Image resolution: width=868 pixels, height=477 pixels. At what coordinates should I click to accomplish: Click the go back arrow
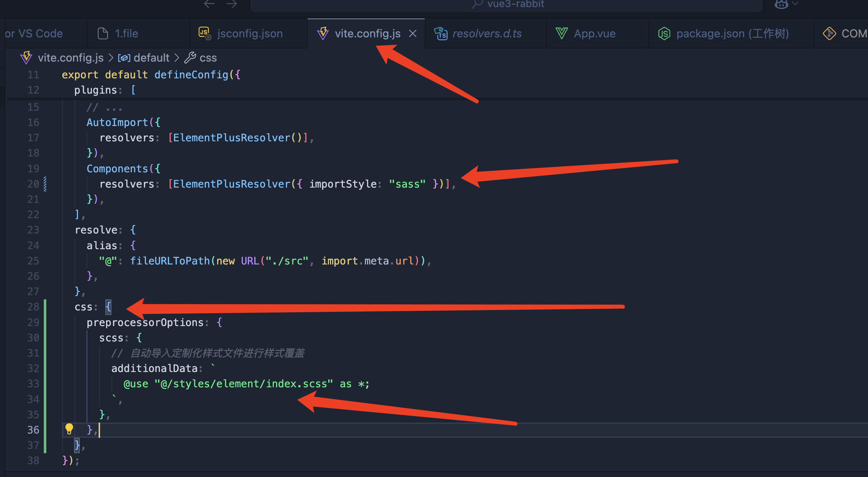209,4
